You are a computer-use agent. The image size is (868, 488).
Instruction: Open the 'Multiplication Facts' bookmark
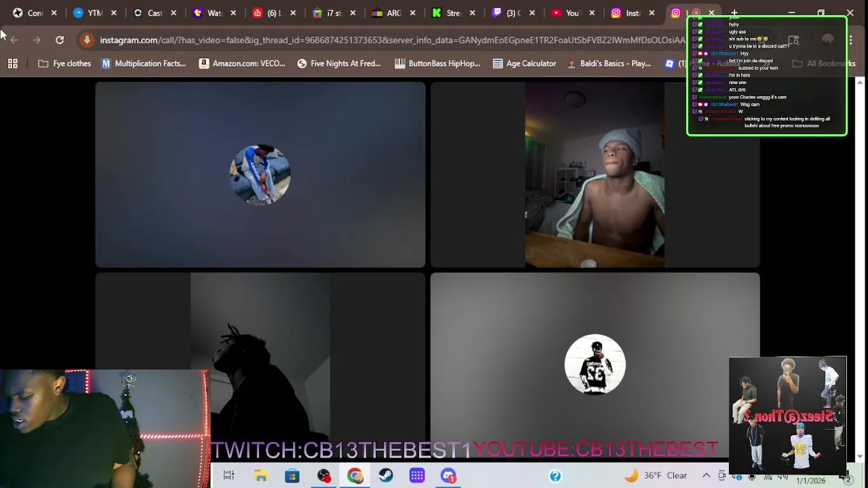coord(143,64)
